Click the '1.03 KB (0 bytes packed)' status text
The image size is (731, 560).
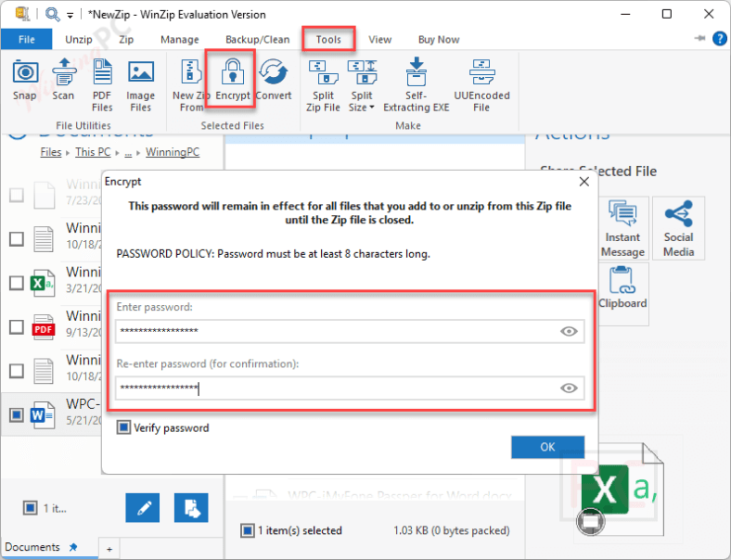(x=451, y=530)
